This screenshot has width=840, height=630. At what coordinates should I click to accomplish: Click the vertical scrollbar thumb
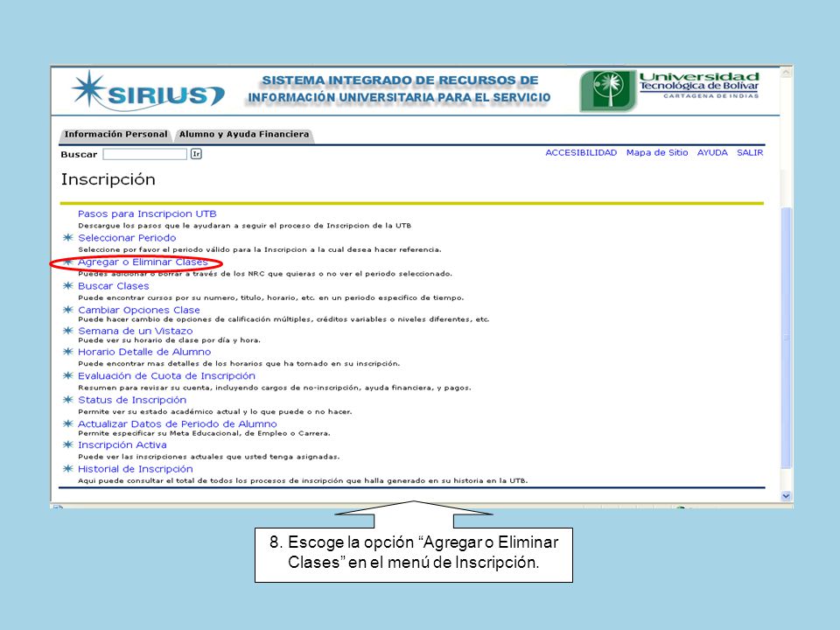pyautogui.click(x=786, y=338)
